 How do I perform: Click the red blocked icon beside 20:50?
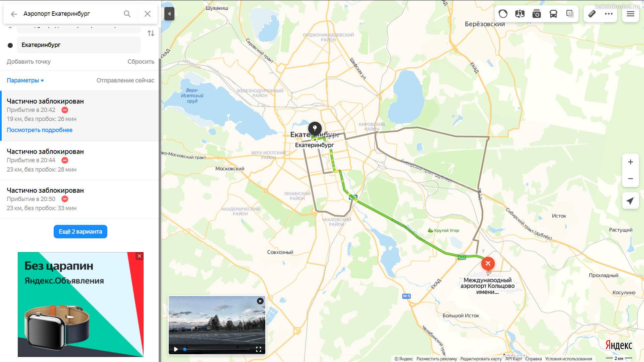click(65, 199)
